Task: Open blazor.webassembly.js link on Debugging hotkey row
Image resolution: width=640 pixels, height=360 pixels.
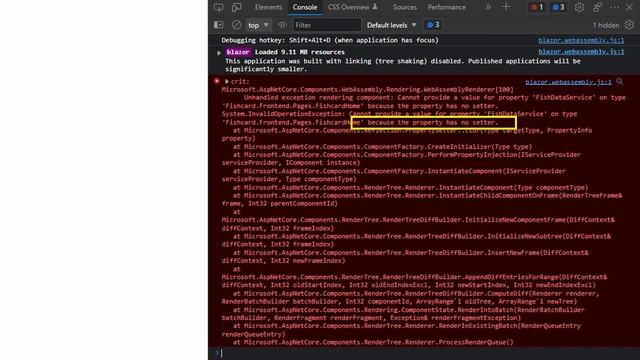Action: click(581, 40)
